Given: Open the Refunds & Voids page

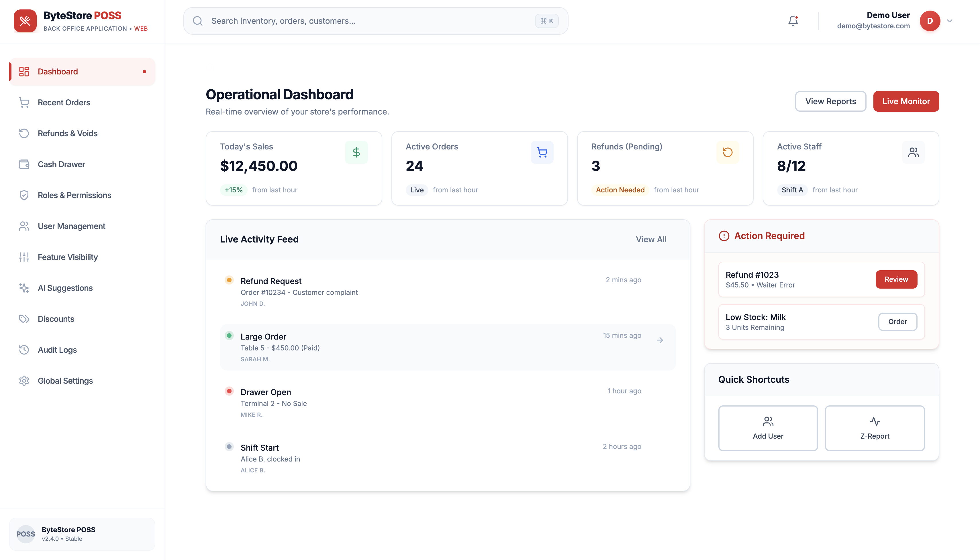Looking at the screenshot, I should pyautogui.click(x=67, y=133).
